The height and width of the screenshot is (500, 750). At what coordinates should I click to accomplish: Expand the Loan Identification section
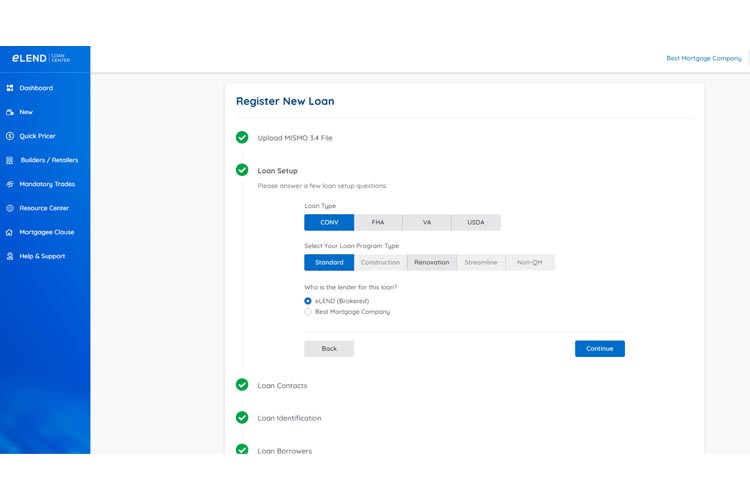pos(289,418)
